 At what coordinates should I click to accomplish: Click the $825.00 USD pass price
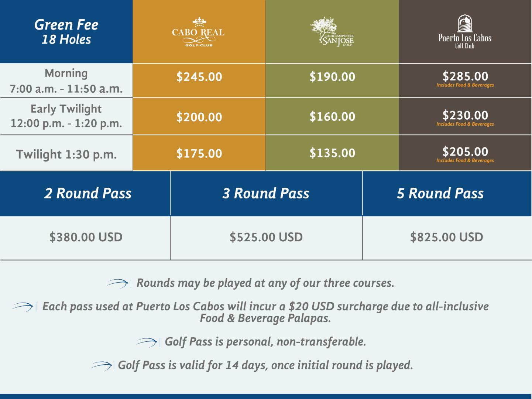pyautogui.click(x=446, y=237)
